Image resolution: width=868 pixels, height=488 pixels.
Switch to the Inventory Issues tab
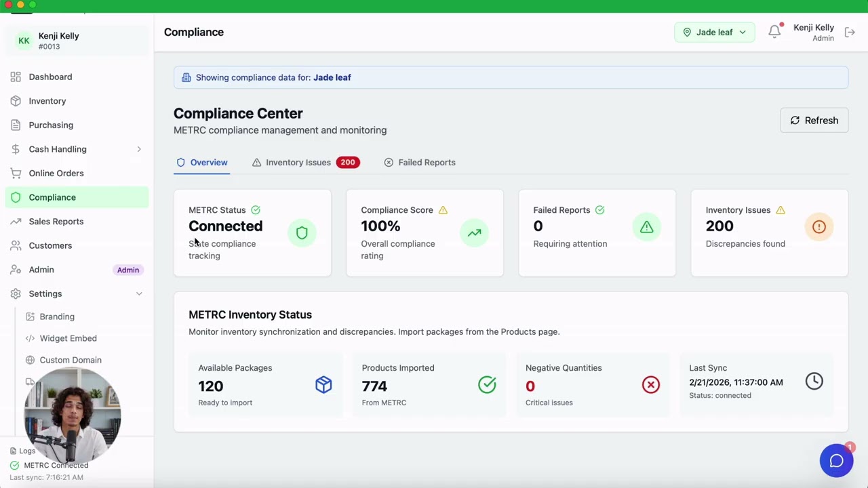(306, 163)
